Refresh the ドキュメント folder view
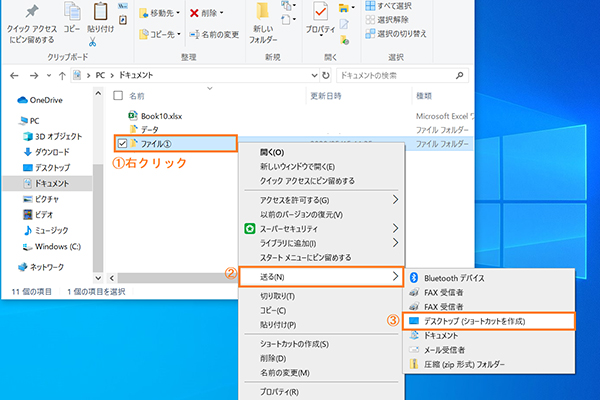 (x=326, y=75)
